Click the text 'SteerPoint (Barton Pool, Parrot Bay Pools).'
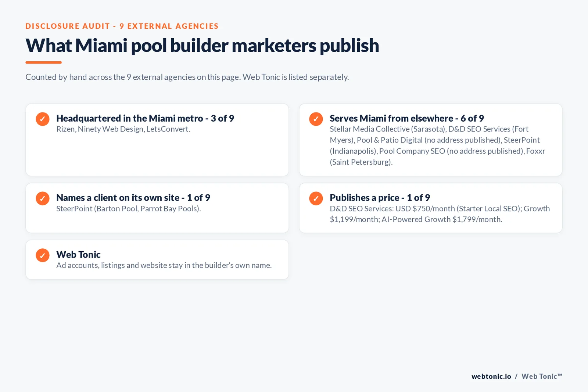The width and height of the screenshot is (588, 392). 129,208
